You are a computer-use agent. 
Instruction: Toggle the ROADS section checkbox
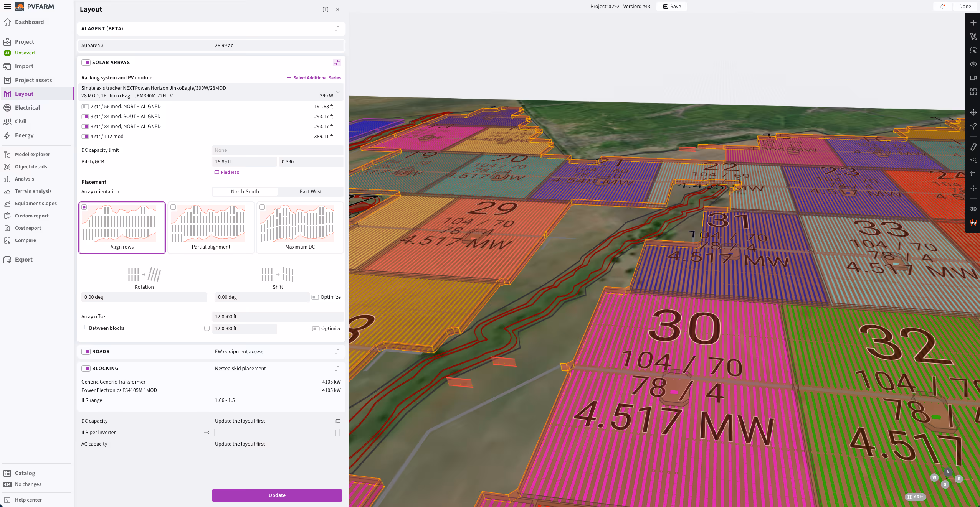tap(86, 352)
